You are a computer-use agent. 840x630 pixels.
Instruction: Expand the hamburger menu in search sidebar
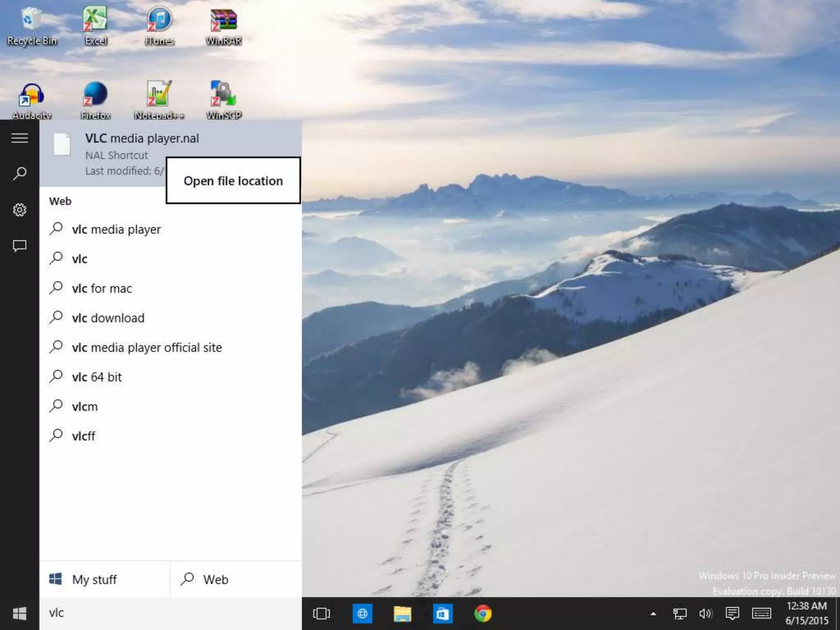[20, 138]
